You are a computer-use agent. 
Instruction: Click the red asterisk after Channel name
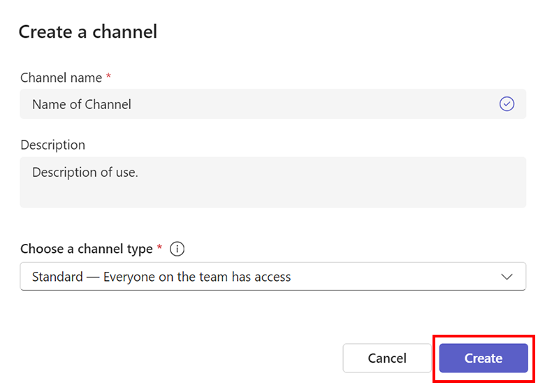[108, 78]
